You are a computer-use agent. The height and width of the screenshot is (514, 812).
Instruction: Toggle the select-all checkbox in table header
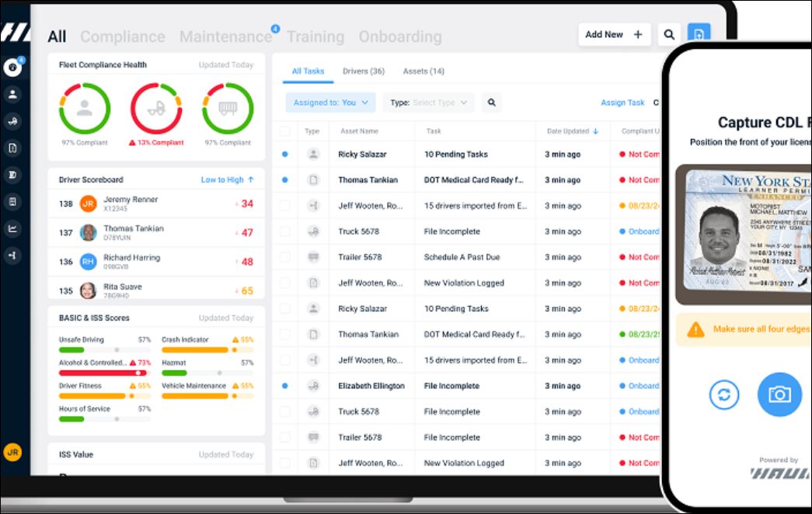coord(284,131)
